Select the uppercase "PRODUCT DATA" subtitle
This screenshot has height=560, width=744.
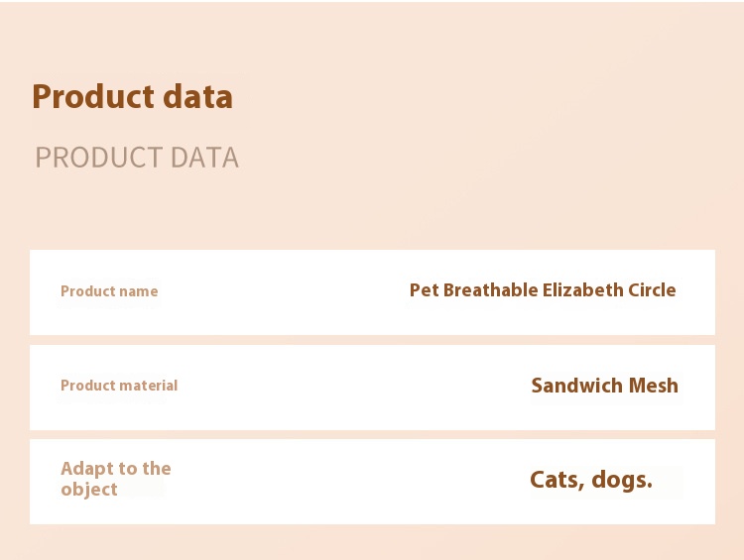click(x=137, y=158)
